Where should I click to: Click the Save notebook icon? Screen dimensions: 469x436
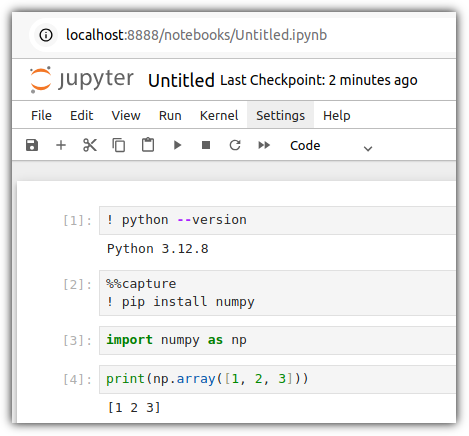click(32, 145)
